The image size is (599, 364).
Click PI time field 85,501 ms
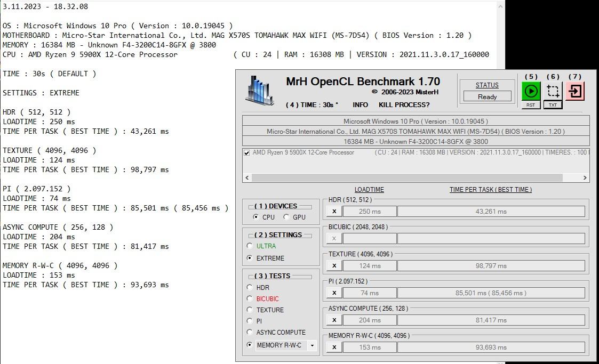pos(491,293)
